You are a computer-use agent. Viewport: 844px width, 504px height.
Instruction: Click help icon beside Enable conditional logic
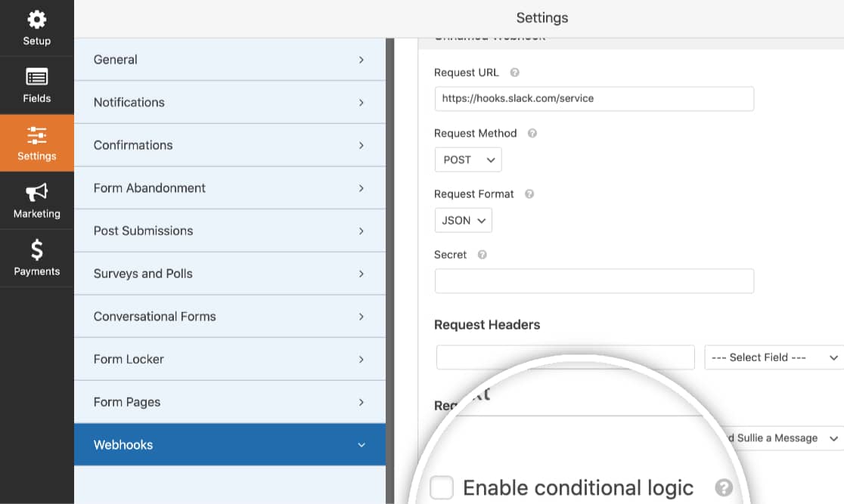click(x=724, y=488)
